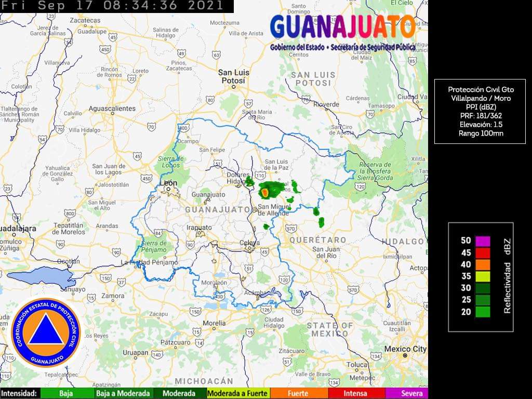Click the Coordinación Estatal de Protección Civil emblem
532x399 pixels.
[46, 332]
